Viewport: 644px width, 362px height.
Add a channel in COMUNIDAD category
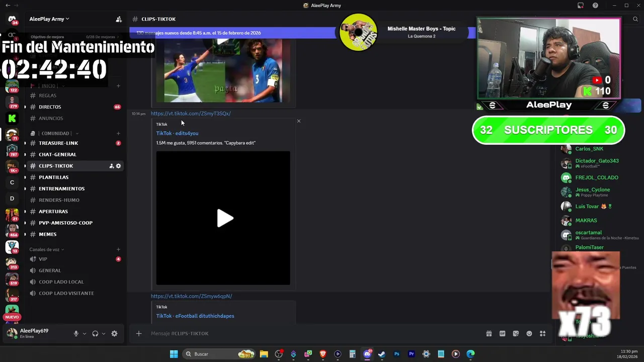[118, 133]
